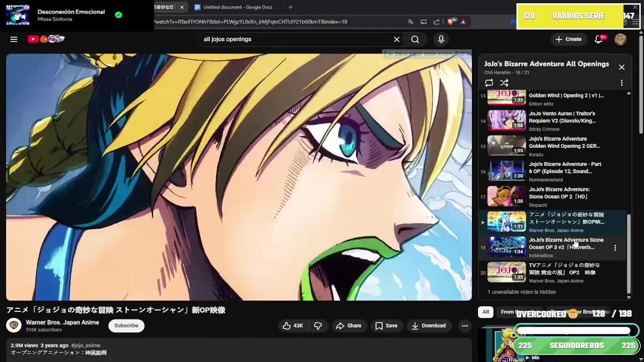This screenshot has width=644, height=362.
Task: Click the 1 unavailable video is hidden notice
Action: [521, 292]
